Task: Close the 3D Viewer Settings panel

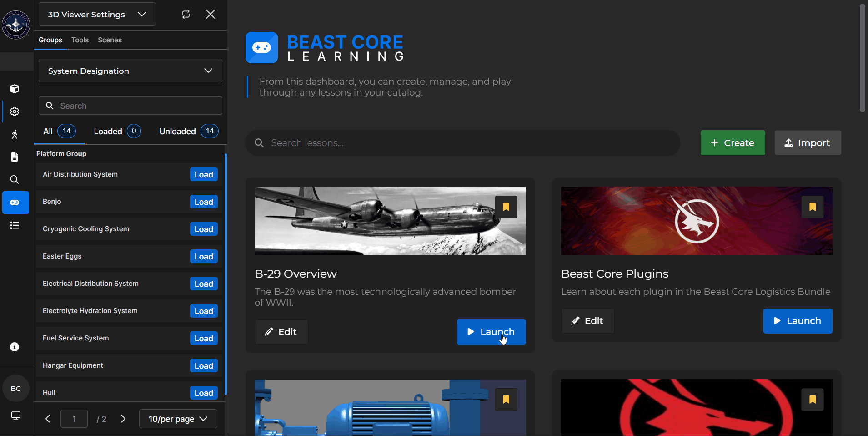Action: point(211,14)
